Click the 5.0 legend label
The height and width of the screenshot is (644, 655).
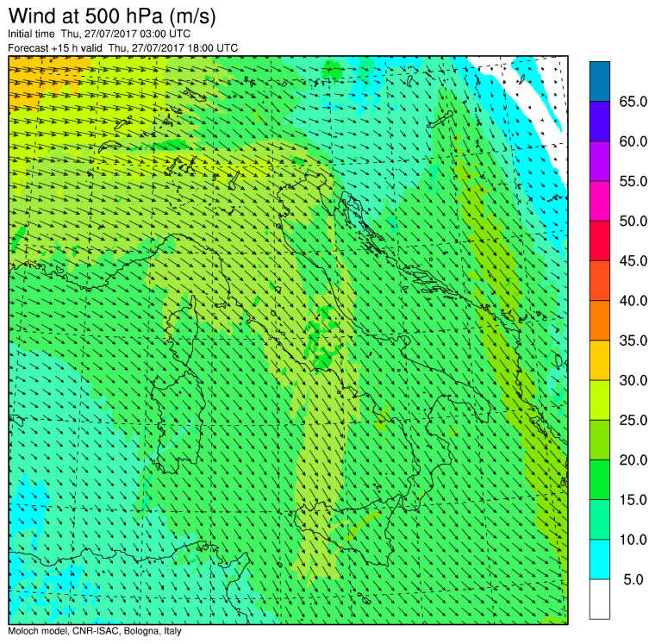click(x=633, y=579)
